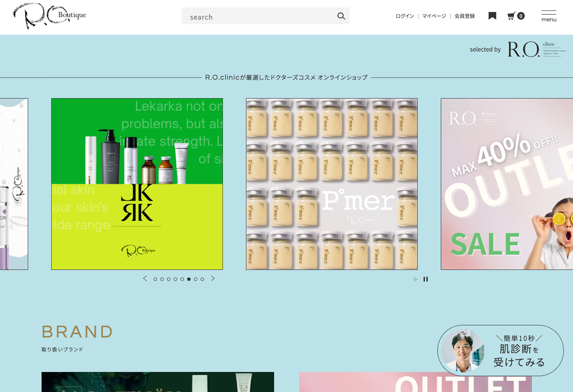Open the bookmark favorites icon
The height and width of the screenshot is (392, 573).
(492, 16)
